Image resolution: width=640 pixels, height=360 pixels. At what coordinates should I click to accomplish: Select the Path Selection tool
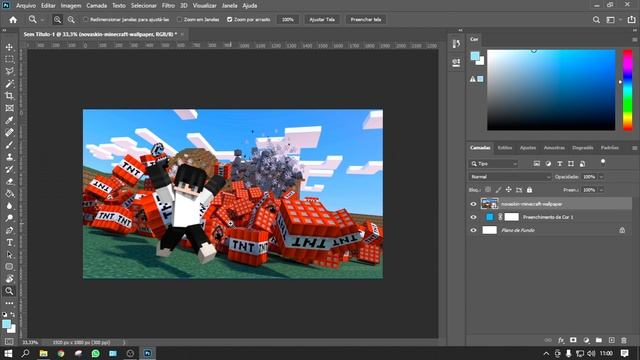(9, 255)
